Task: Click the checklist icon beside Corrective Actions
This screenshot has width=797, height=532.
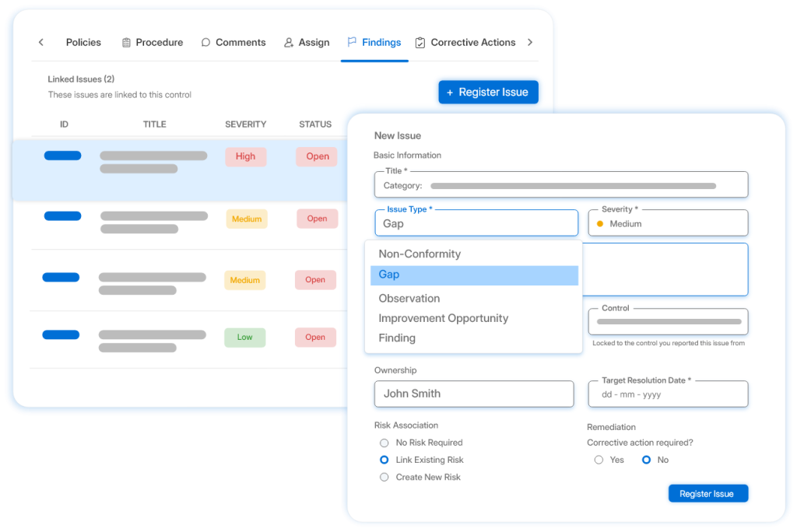Action: pyautogui.click(x=420, y=43)
